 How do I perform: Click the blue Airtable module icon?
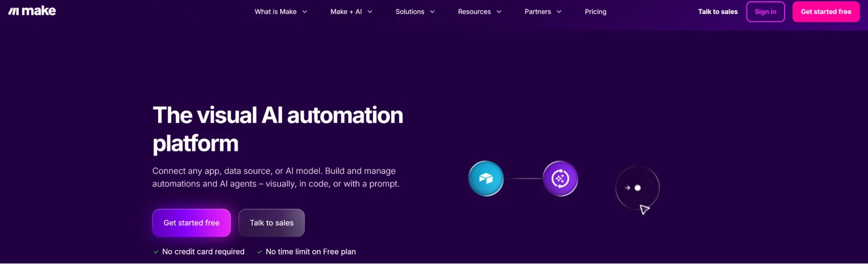(486, 178)
